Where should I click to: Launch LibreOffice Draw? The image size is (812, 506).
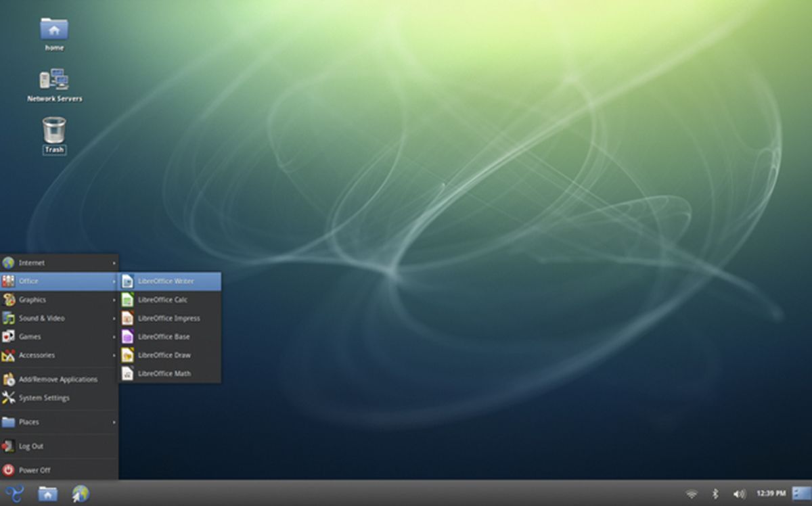[164, 355]
